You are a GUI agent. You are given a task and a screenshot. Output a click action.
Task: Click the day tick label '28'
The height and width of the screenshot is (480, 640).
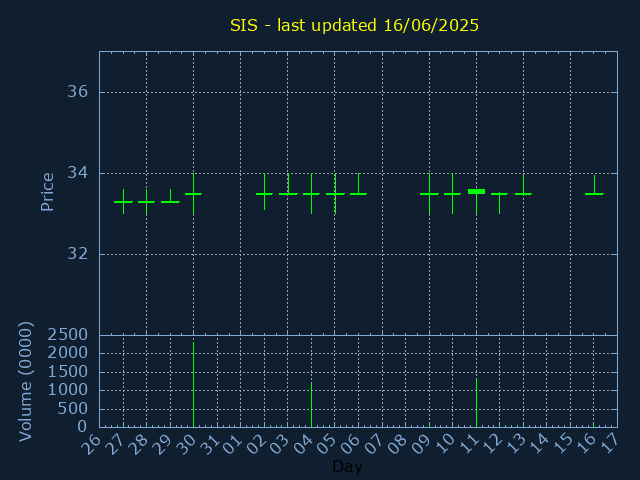138,444
